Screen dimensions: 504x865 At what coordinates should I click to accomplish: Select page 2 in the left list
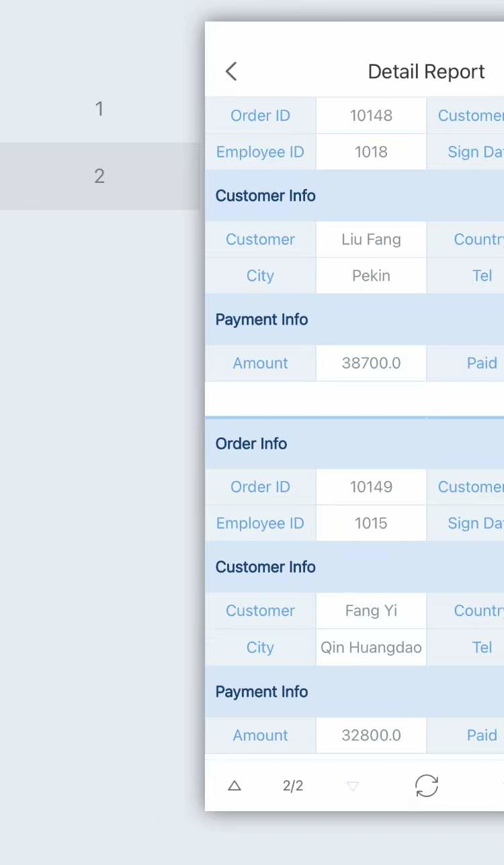click(99, 176)
